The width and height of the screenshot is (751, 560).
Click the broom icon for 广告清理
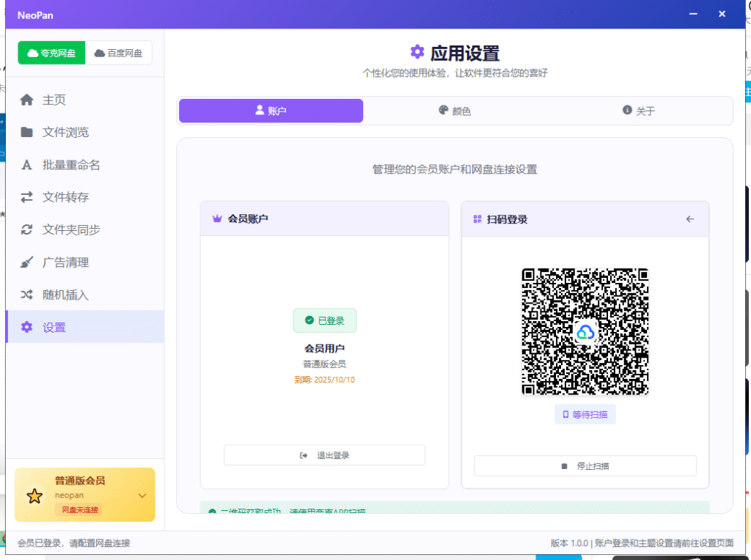27,262
